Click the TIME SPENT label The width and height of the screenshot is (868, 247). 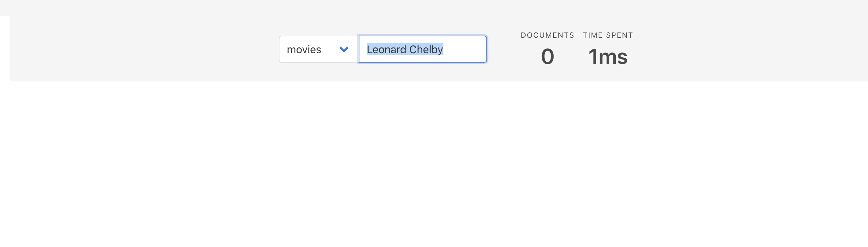click(x=608, y=35)
